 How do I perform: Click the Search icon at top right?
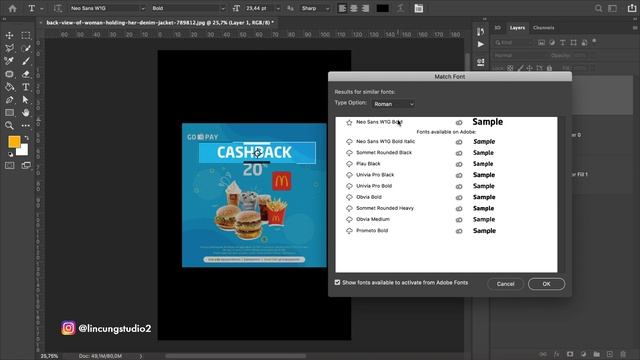click(598, 8)
